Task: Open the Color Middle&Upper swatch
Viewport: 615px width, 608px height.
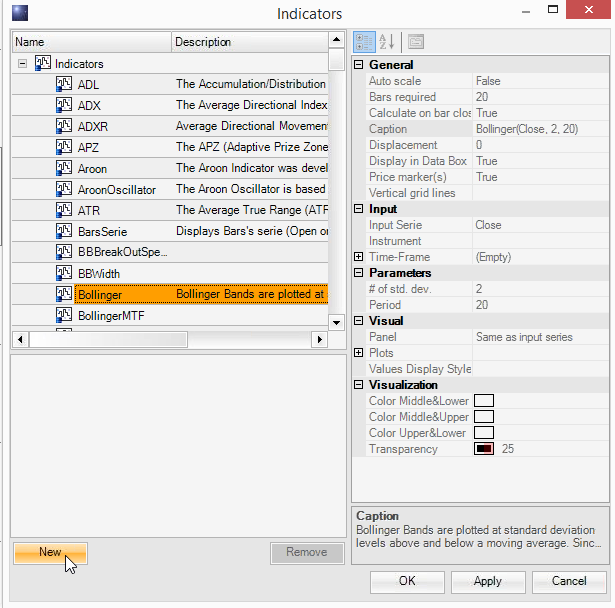Action: [x=484, y=417]
